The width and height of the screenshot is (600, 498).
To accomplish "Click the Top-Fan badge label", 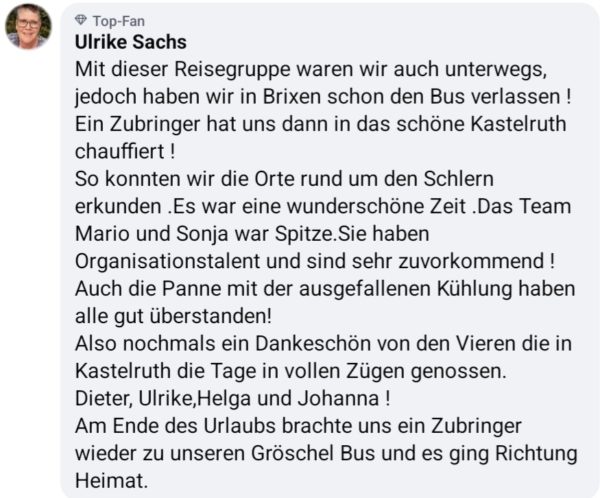I will click(x=115, y=20).
